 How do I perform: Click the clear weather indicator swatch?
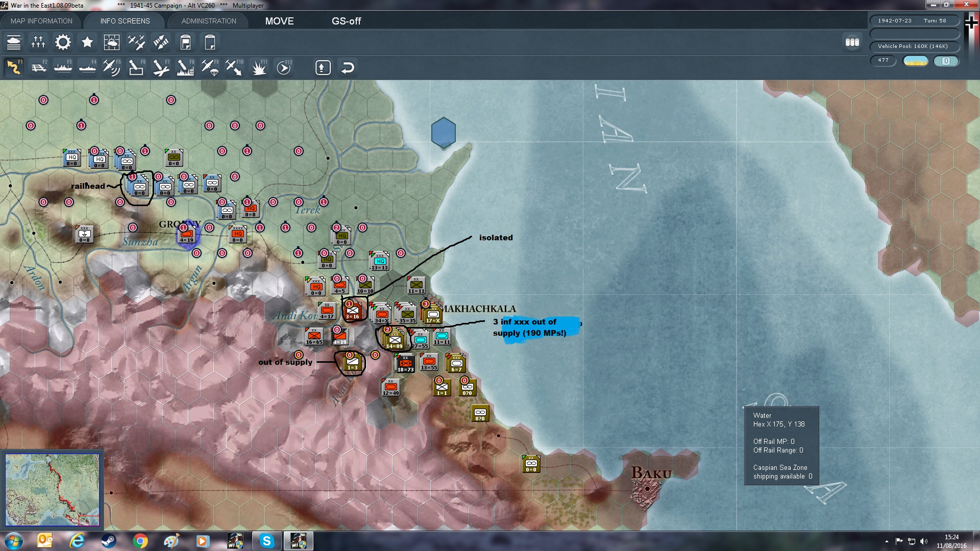coord(915,61)
